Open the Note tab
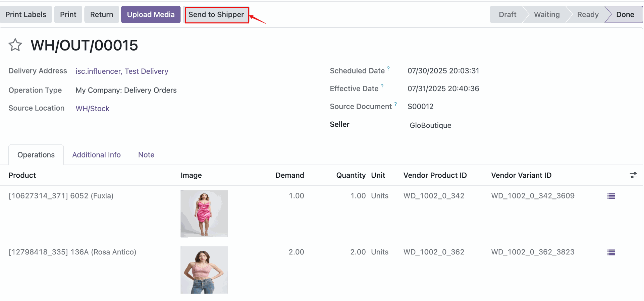This screenshot has width=644, height=301. point(146,155)
